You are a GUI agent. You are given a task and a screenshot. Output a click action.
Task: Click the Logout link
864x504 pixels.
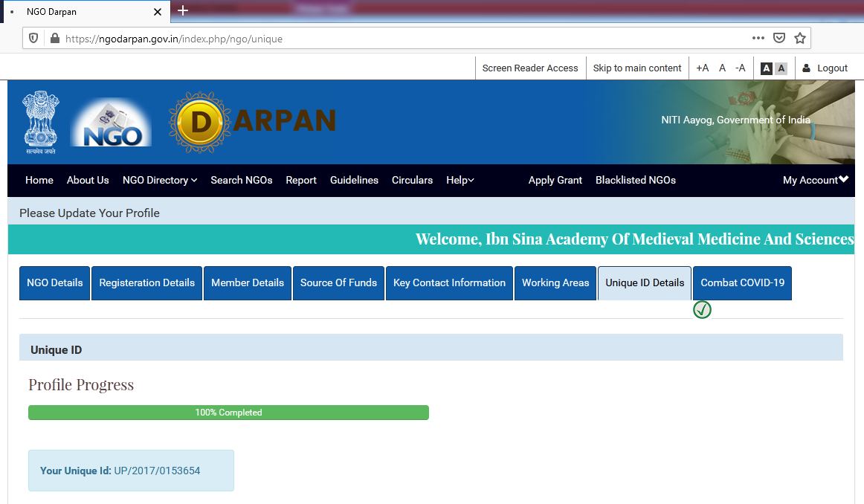tap(832, 68)
